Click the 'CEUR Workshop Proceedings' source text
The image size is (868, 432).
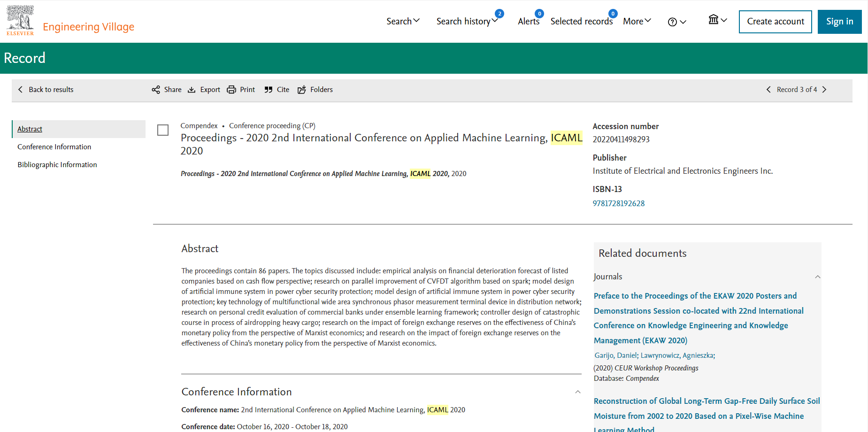pos(656,368)
